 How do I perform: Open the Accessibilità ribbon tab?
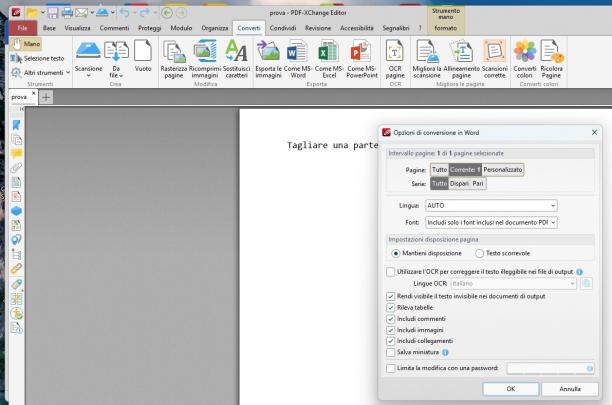(357, 28)
